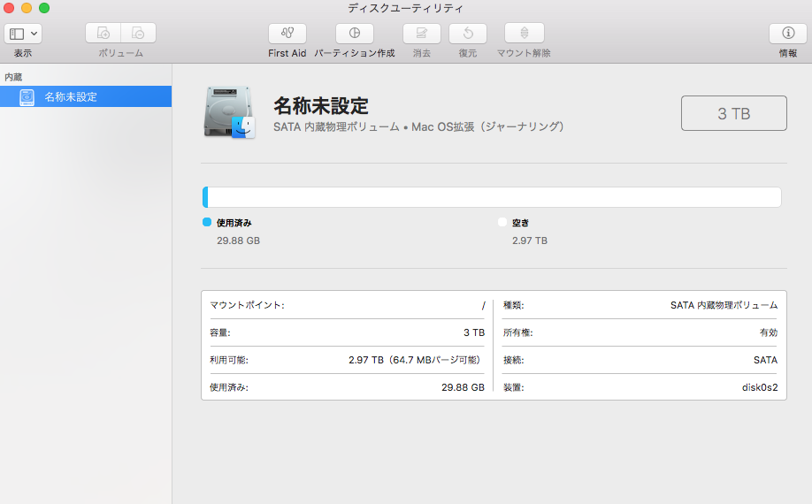Click the disk usage bar
Screen dimensions: 812x504
(x=492, y=197)
